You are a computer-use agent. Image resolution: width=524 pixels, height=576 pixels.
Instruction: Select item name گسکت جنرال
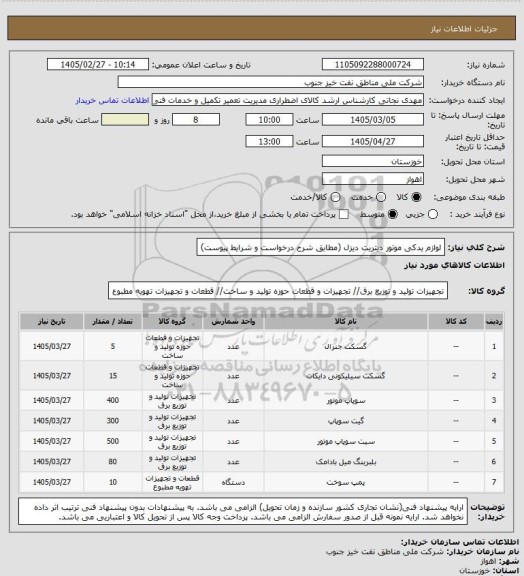[x=345, y=346]
